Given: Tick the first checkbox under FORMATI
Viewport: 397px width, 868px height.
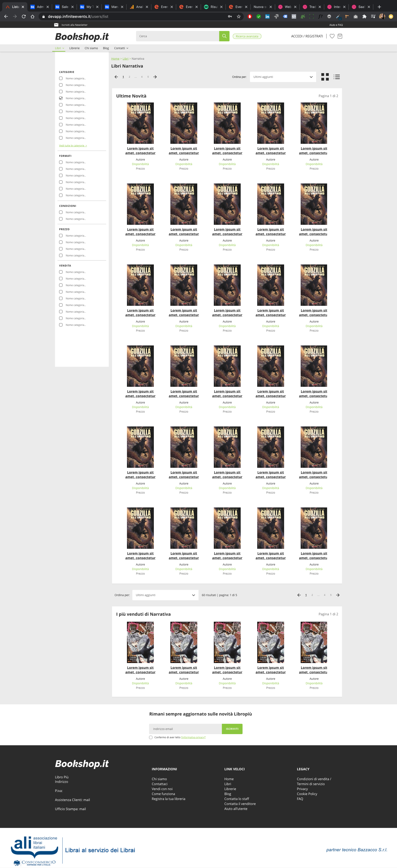Looking at the screenshot, I should click(x=61, y=162).
